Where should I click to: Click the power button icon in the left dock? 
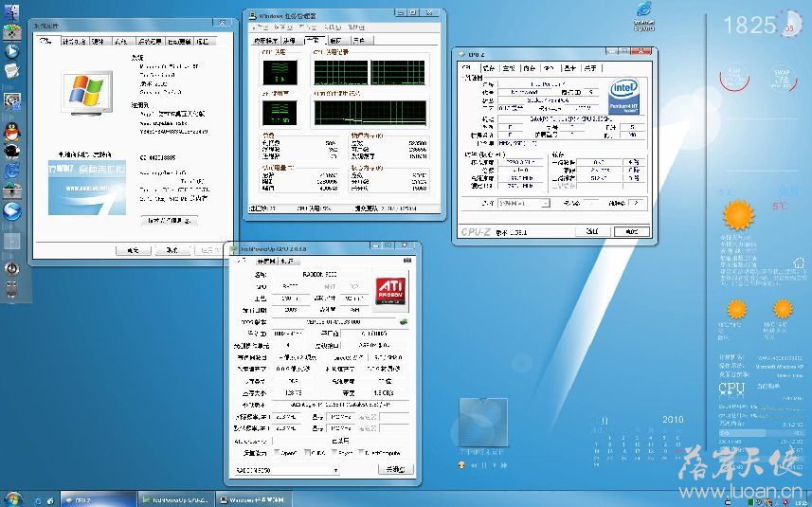click(x=11, y=268)
